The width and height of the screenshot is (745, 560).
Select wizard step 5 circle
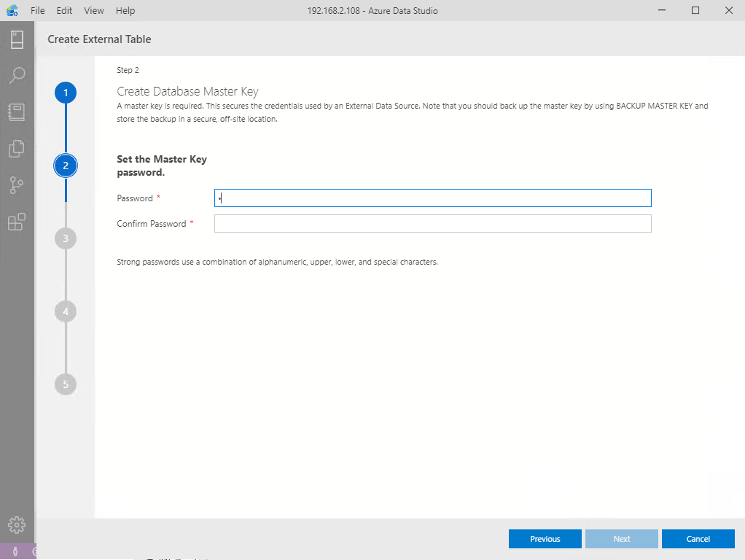[x=66, y=384]
